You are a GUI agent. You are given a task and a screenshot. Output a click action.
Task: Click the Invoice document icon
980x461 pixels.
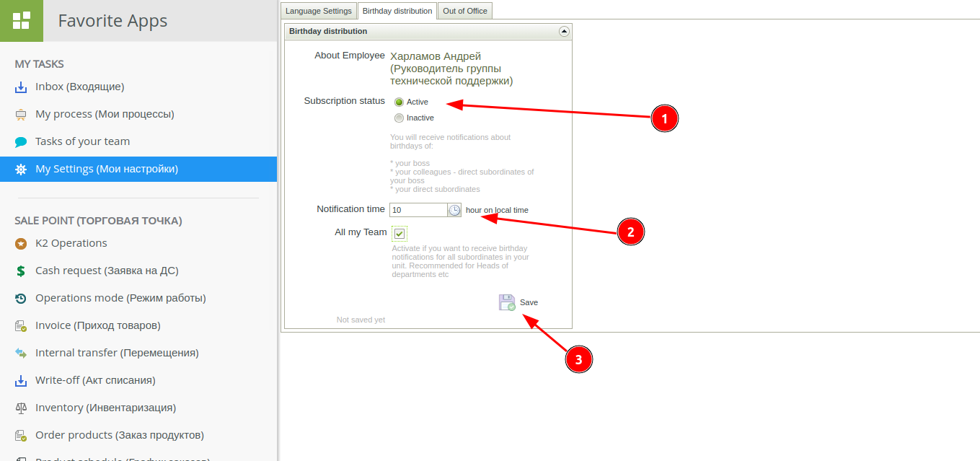point(21,325)
